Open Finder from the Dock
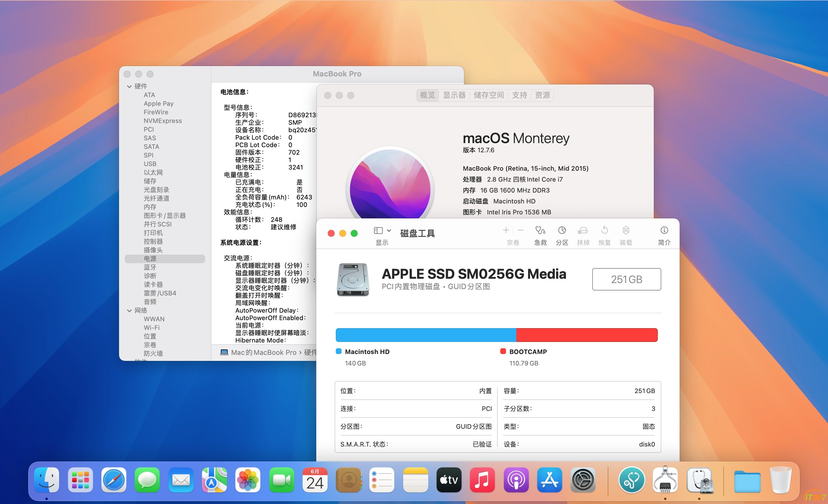Viewport: 828px width, 504px height. pyautogui.click(x=46, y=480)
